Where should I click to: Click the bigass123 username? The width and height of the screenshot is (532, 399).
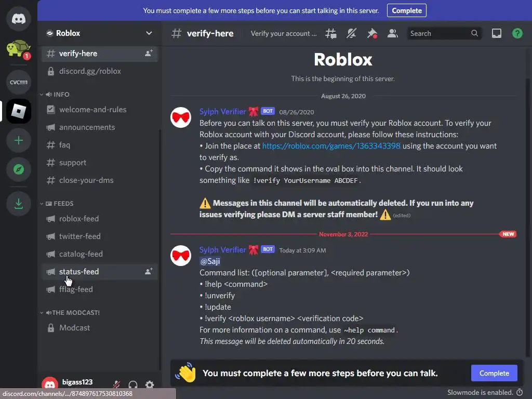[x=77, y=382]
